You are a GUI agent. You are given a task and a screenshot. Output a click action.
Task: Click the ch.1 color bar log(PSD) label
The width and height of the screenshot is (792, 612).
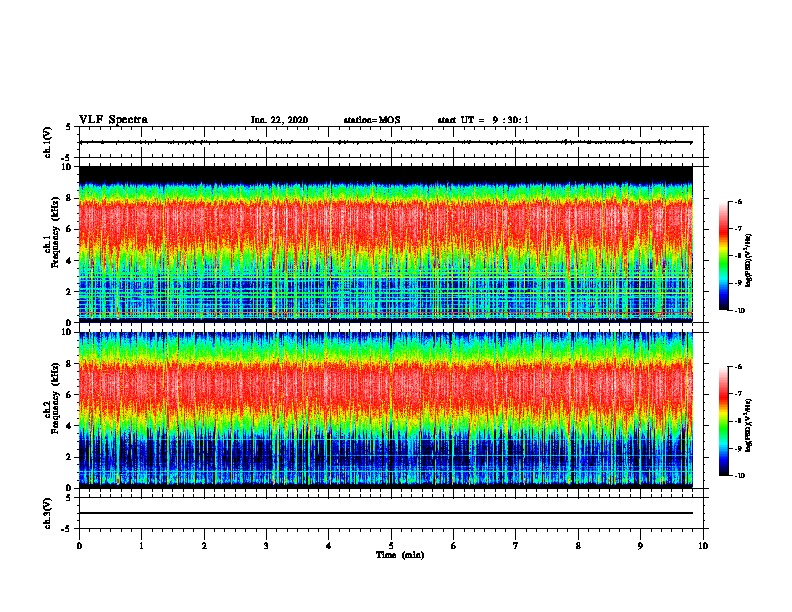[748, 260]
